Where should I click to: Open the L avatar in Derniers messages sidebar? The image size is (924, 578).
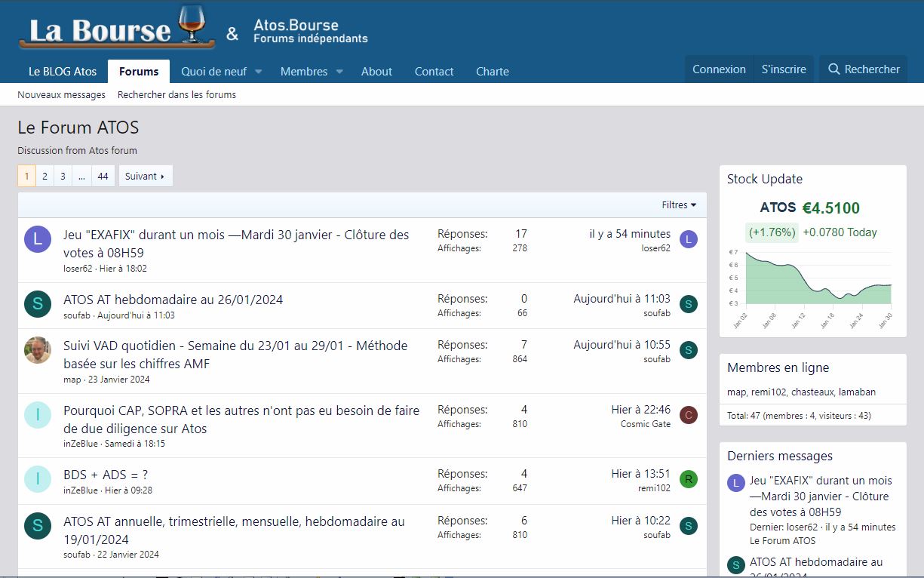click(x=736, y=483)
